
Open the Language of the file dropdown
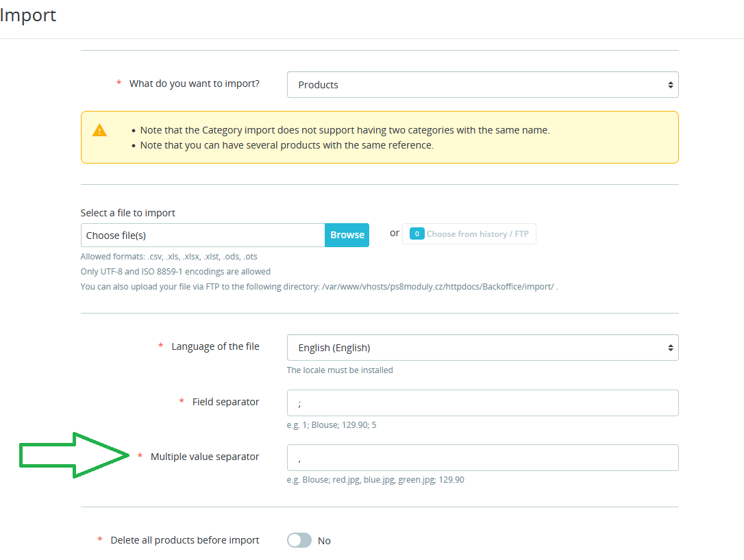(482, 348)
